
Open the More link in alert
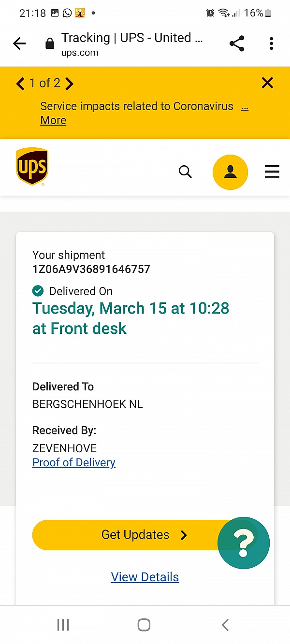tap(53, 120)
